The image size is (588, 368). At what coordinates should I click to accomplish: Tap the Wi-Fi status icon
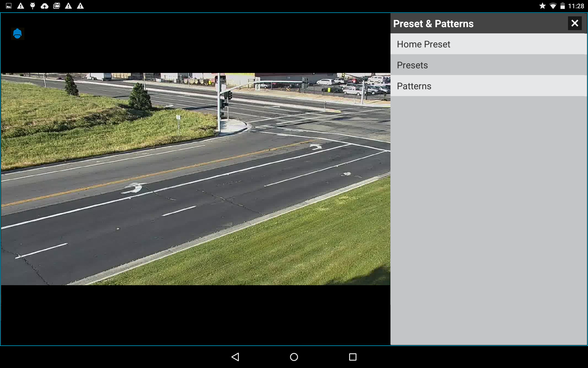pos(553,6)
